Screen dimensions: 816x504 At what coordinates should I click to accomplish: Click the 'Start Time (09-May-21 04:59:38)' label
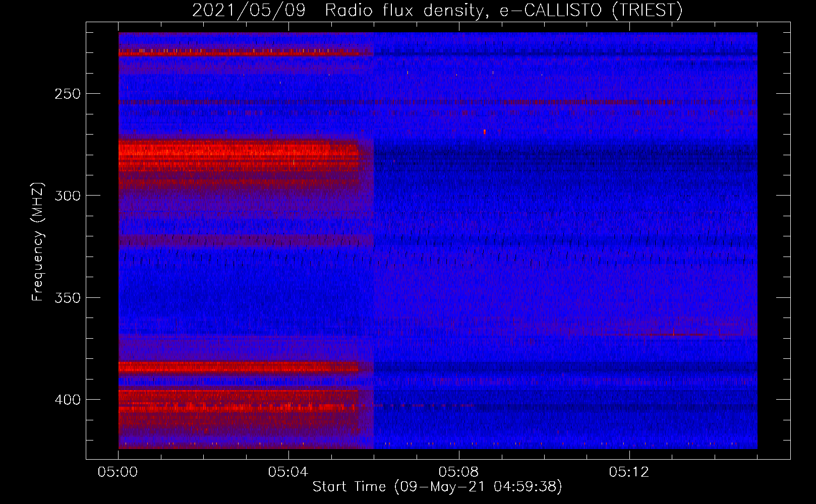pyautogui.click(x=437, y=487)
